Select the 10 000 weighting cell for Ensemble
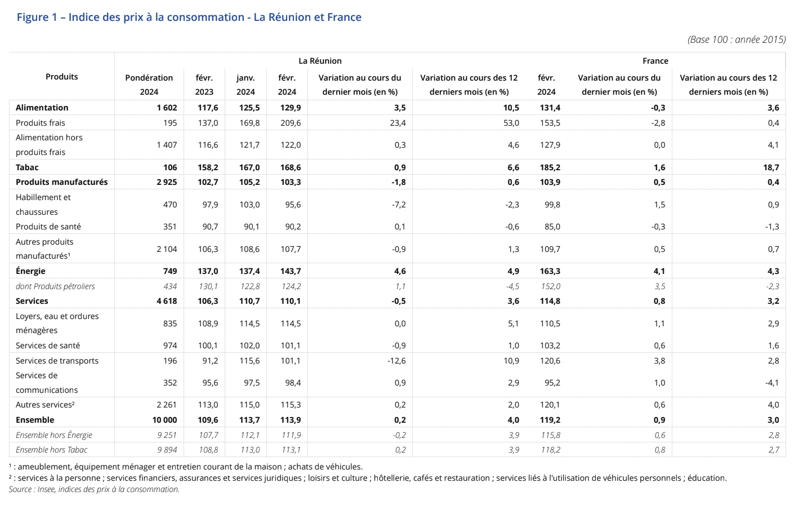Image resolution: width=812 pixels, height=505 pixels. click(164, 420)
